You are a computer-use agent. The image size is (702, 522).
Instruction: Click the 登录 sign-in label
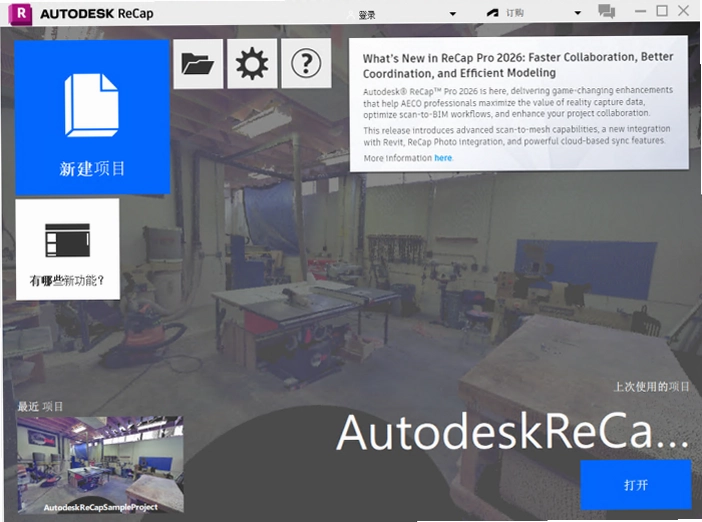(x=367, y=15)
